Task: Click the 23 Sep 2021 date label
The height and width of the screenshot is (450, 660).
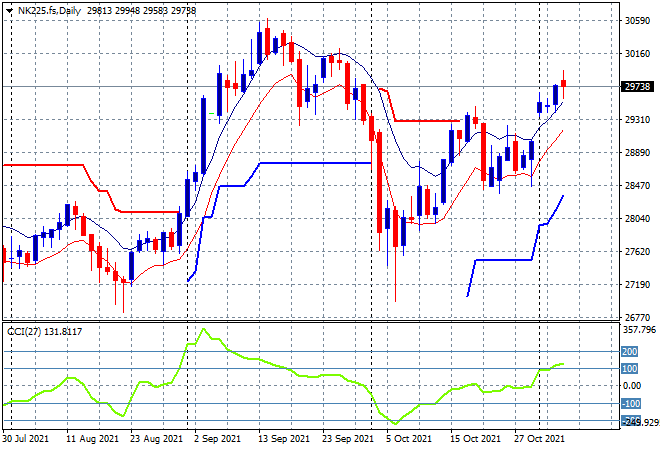Action: [348, 439]
